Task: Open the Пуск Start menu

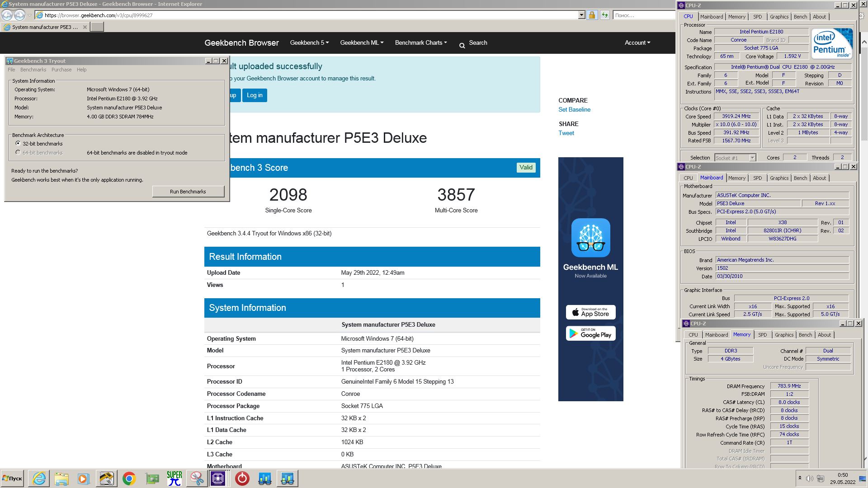Action: click(x=12, y=479)
